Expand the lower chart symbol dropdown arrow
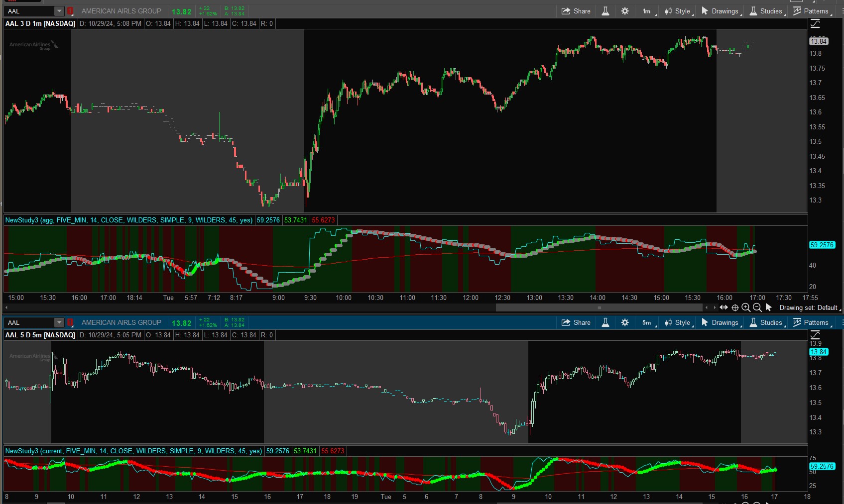Image resolution: width=844 pixels, height=504 pixels. [59, 322]
